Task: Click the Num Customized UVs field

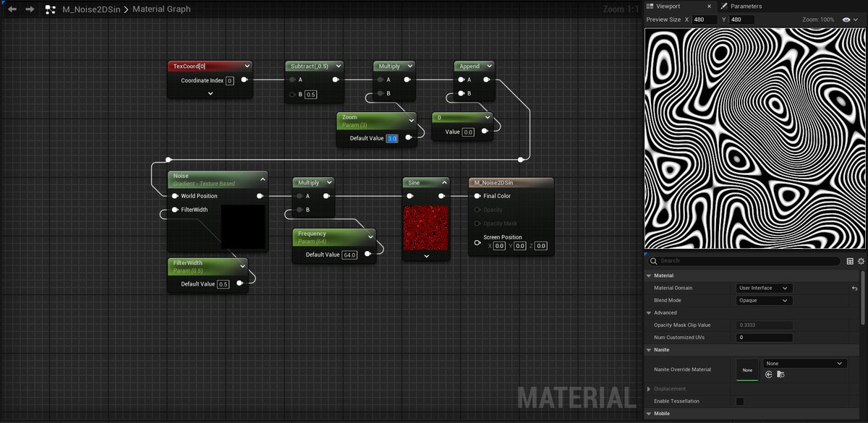Action: click(x=765, y=338)
